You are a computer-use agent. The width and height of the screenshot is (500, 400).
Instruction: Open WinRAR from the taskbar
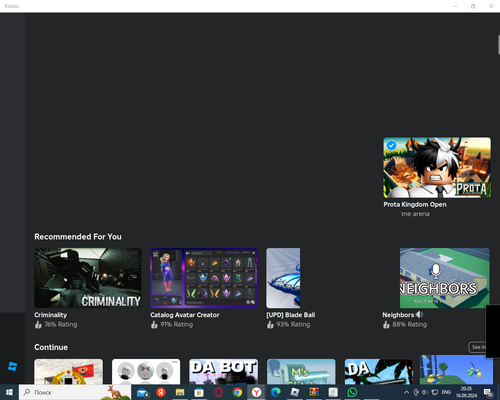[x=314, y=392]
